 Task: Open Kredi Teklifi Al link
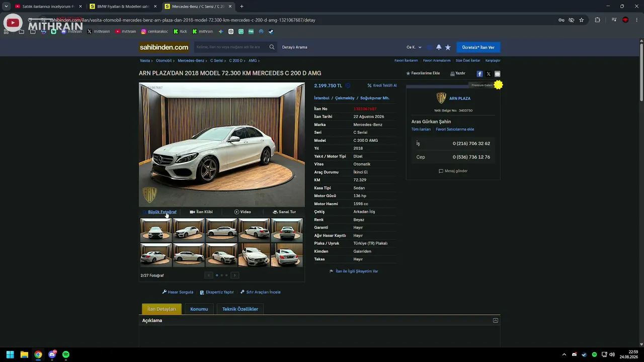click(382, 85)
